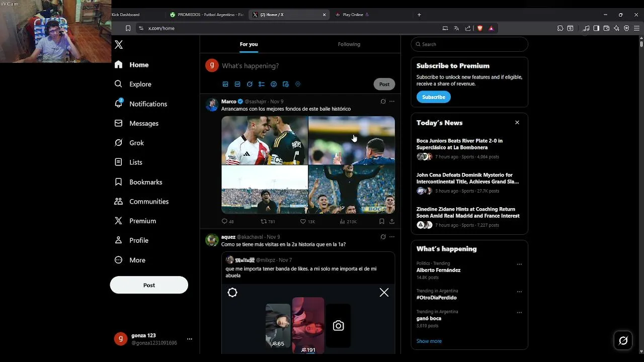Schedule the post with calendar icon
The width and height of the screenshot is (644, 362).
coord(286,84)
